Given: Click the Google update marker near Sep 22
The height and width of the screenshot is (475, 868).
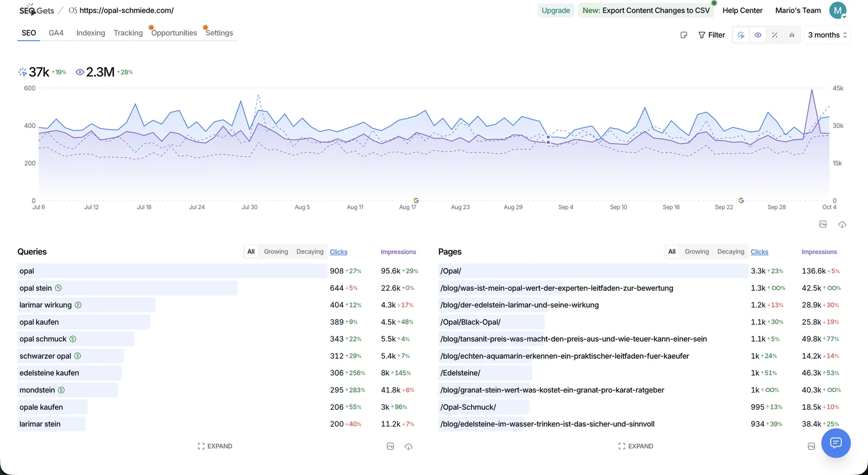Looking at the screenshot, I should [x=741, y=200].
